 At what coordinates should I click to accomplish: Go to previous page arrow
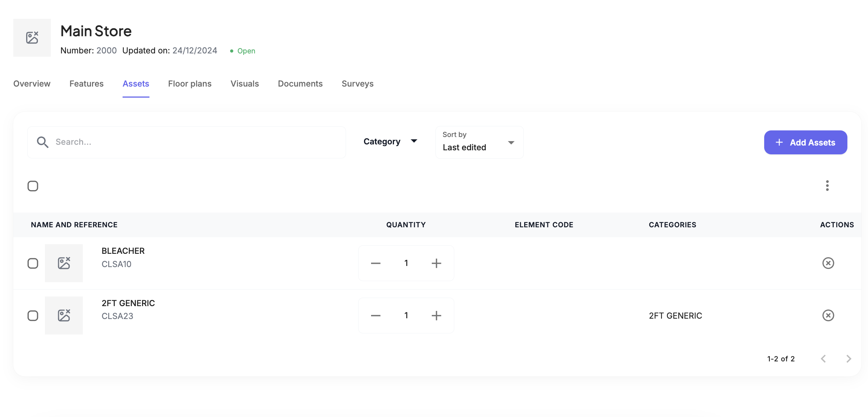click(823, 359)
